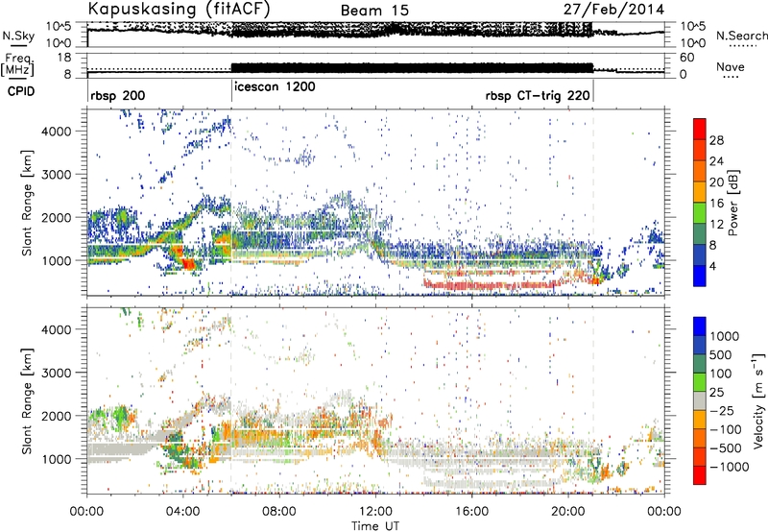Click the "16:00" time axis tick
The height and width of the screenshot is (532, 768).
tap(471, 512)
